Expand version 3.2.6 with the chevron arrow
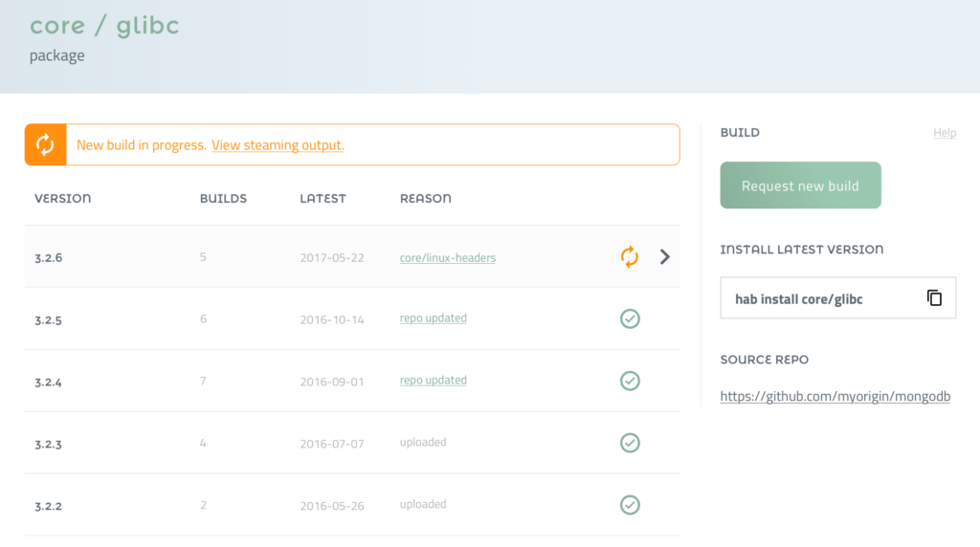This screenshot has width=980, height=547. tap(665, 256)
